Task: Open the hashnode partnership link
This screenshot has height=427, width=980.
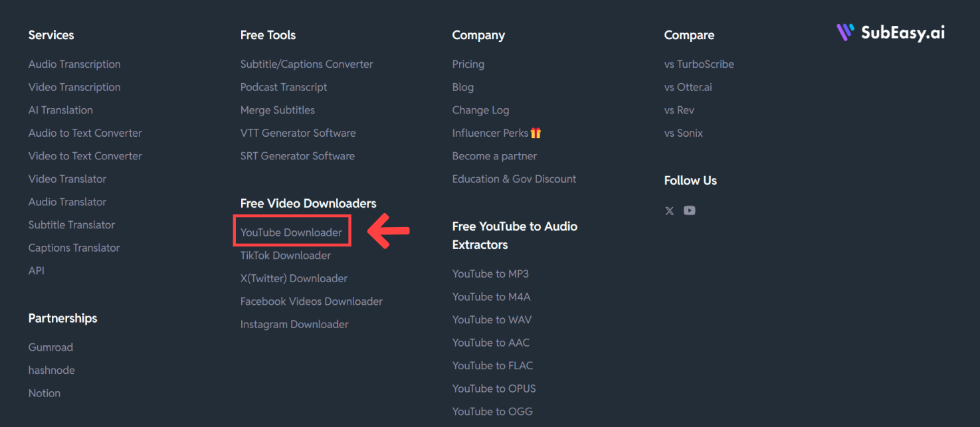Action: click(x=52, y=371)
